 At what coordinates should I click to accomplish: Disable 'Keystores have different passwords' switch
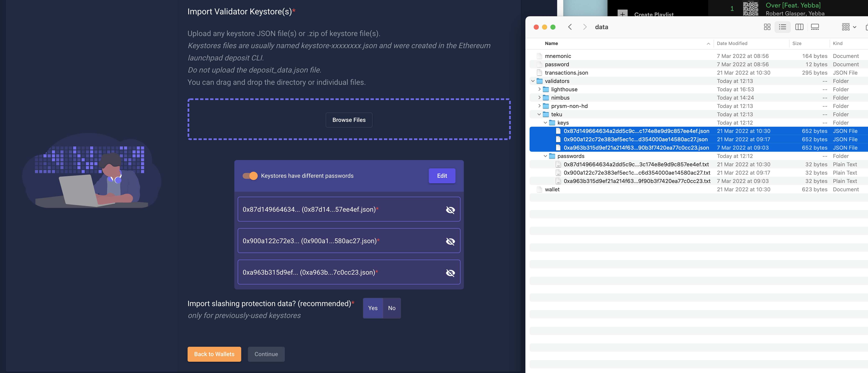click(x=250, y=176)
